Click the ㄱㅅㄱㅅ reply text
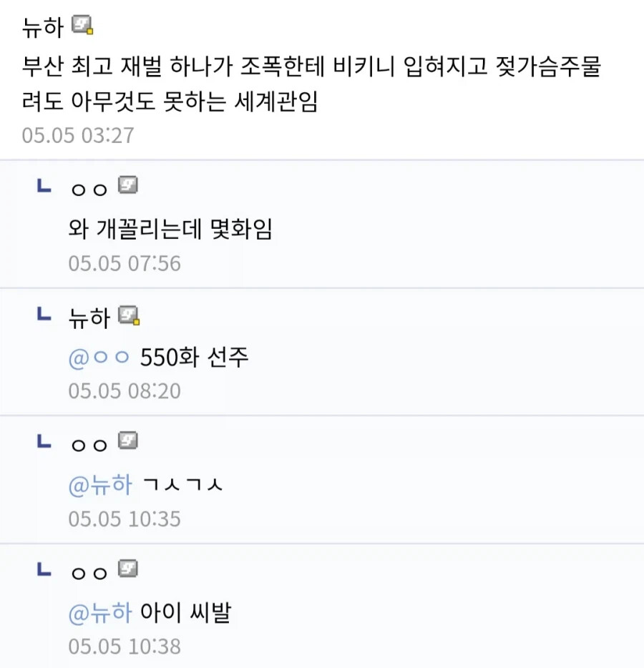 coord(183,485)
